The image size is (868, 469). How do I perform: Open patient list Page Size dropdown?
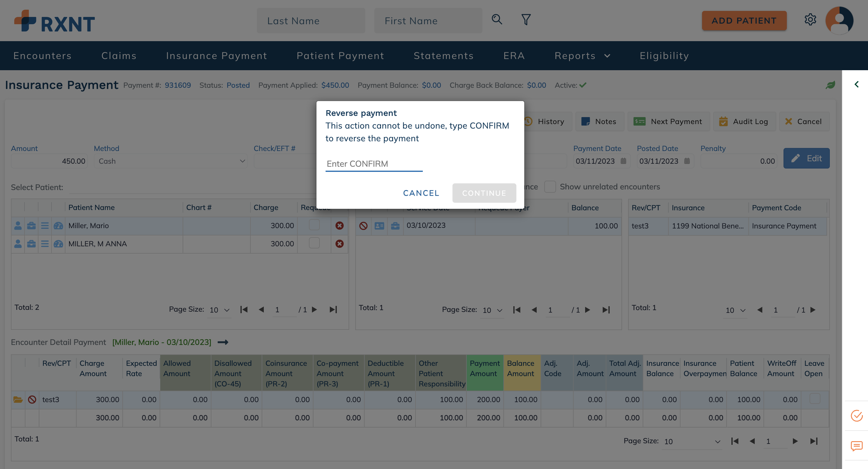click(219, 310)
